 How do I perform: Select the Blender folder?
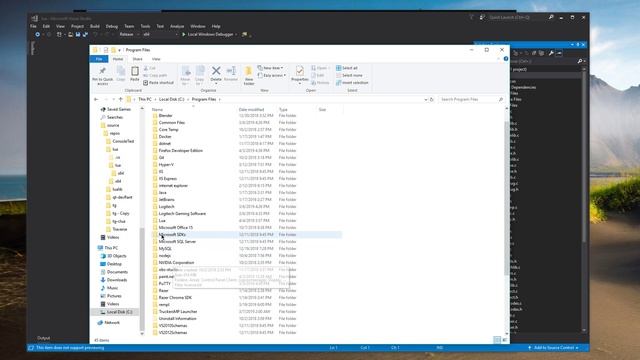[x=166, y=116]
